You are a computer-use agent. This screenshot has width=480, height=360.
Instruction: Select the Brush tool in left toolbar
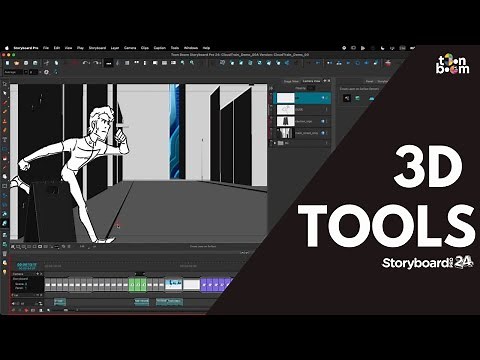point(5,103)
